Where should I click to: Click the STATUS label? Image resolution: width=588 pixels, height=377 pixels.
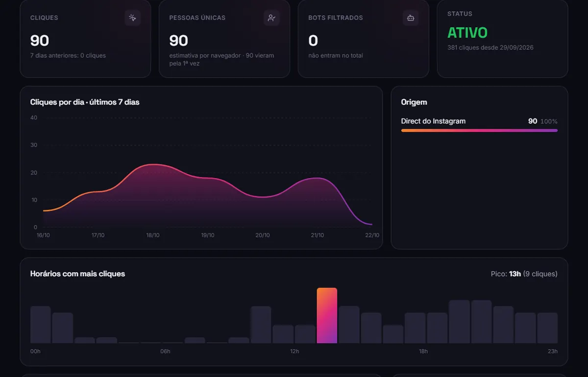[x=460, y=14]
